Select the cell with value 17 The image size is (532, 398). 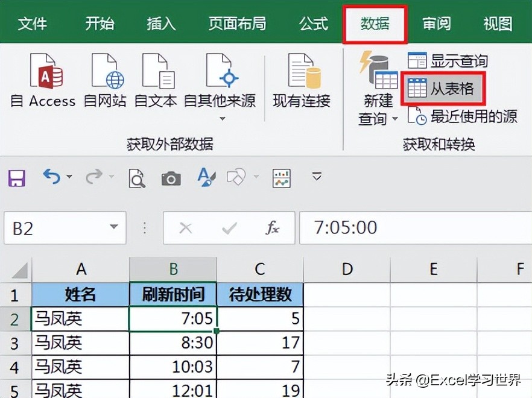click(260, 343)
